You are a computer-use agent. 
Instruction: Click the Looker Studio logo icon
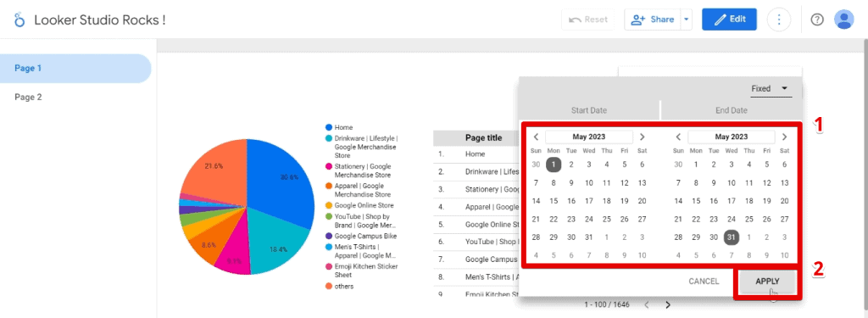pos(19,20)
